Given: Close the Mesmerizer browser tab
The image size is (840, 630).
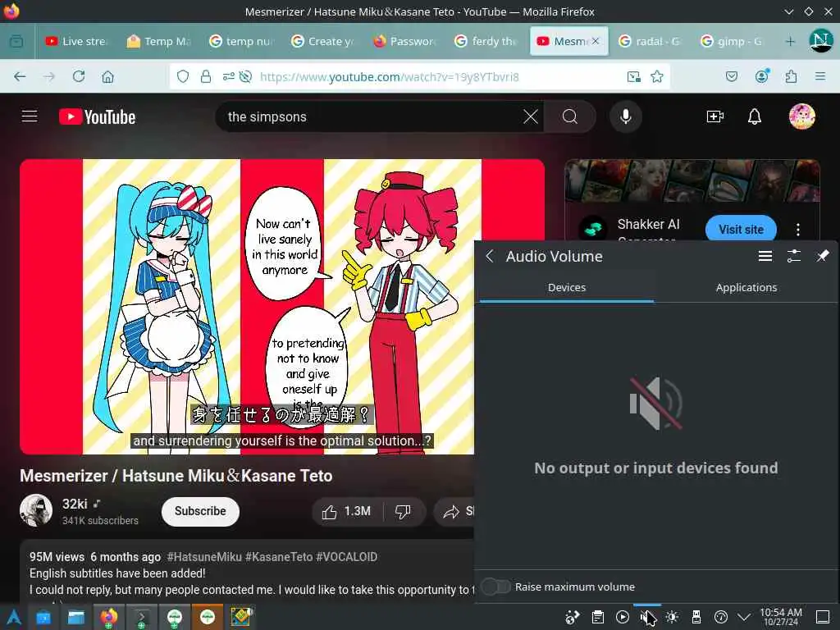Looking at the screenshot, I should pos(596,41).
